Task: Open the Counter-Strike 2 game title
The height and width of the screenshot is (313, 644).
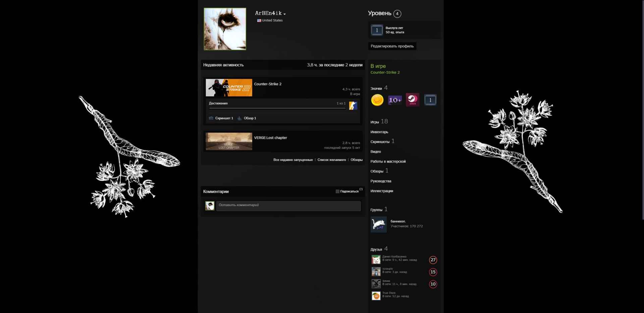Action: point(268,84)
